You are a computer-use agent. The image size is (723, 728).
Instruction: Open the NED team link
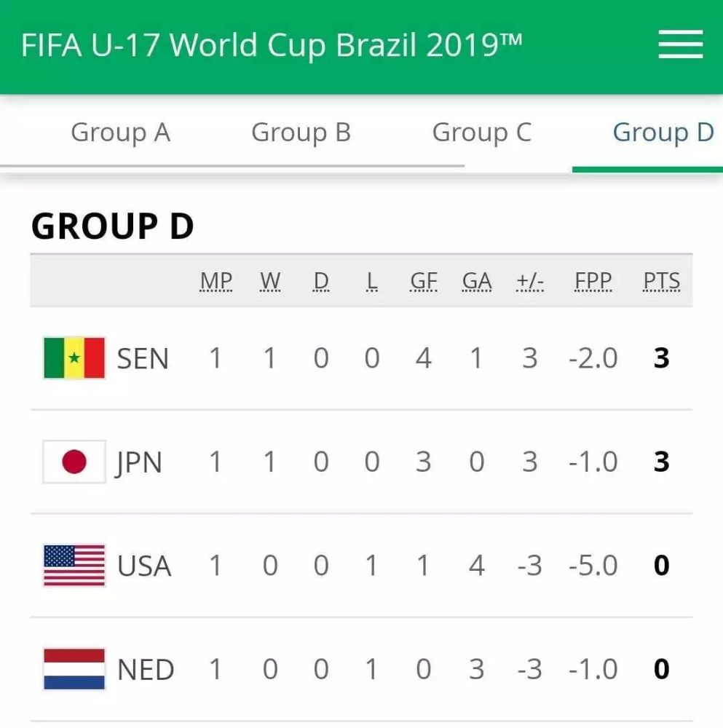coord(146,670)
